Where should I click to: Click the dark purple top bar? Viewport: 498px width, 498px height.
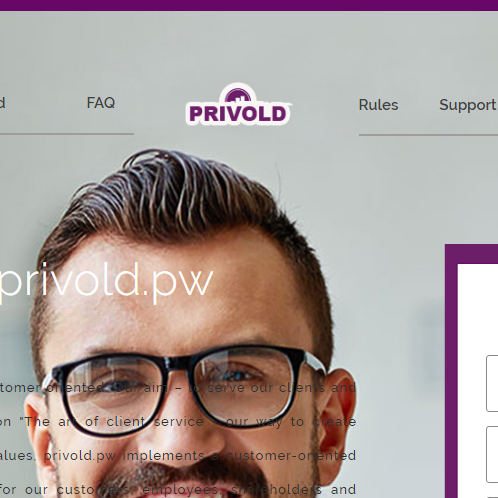click(249, 5)
